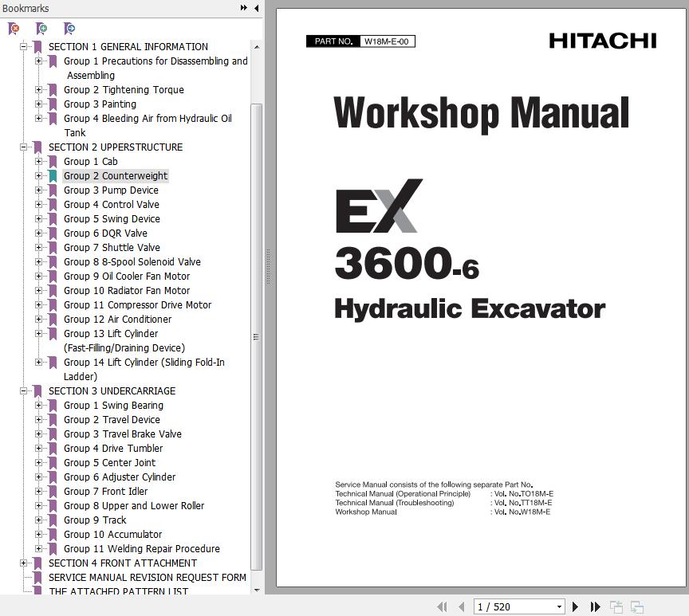Click the bookmarks vertical scrollbar thumb

(x=256, y=337)
